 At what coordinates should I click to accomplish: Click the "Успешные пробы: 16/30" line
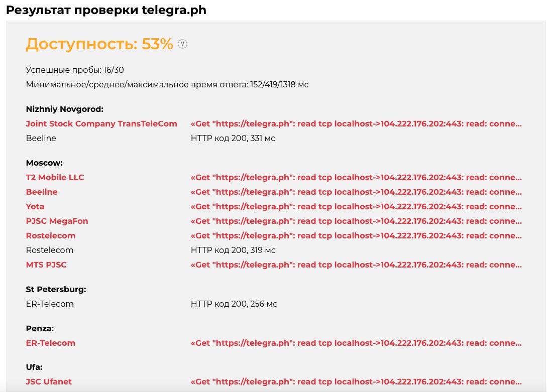(75, 70)
